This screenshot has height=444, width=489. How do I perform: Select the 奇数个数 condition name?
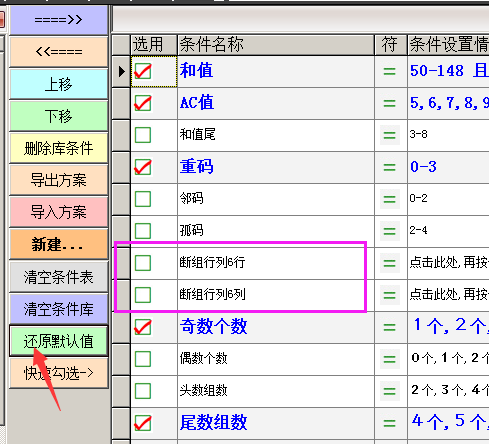(x=213, y=326)
